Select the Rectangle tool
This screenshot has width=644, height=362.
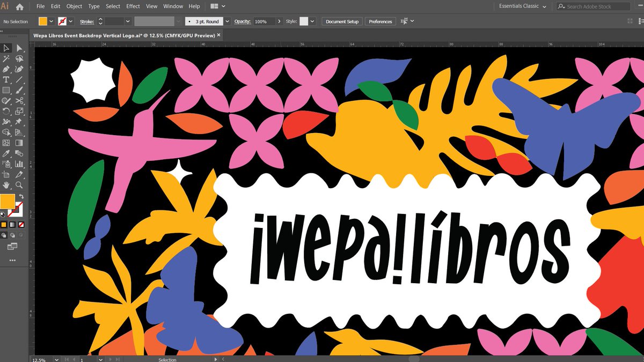6,90
